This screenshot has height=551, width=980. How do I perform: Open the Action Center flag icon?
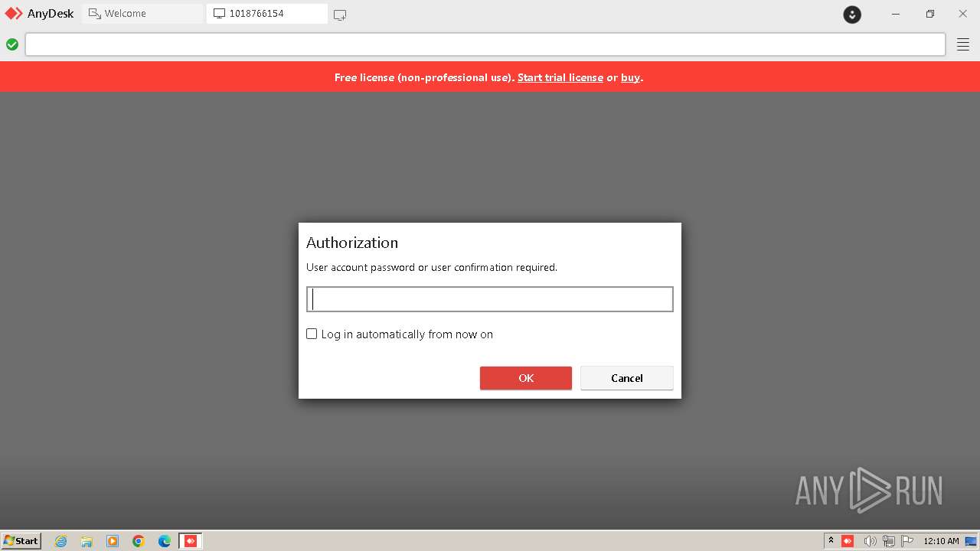coord(907,541)
